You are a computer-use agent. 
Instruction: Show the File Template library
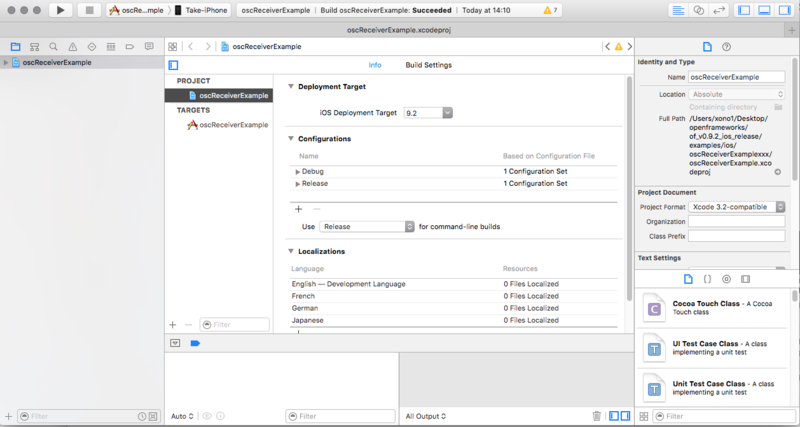(688, 279)
